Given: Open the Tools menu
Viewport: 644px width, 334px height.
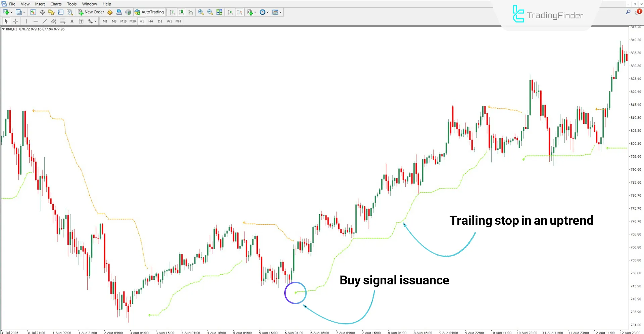Looking at the screenshot, I should coord(72,4).
